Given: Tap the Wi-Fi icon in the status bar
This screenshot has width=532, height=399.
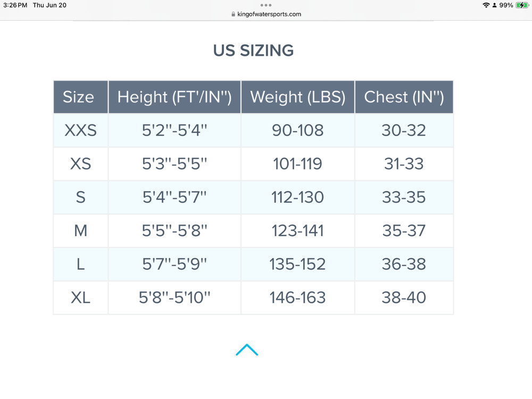Looking at the screenshot, I should [x=486, y=5].
